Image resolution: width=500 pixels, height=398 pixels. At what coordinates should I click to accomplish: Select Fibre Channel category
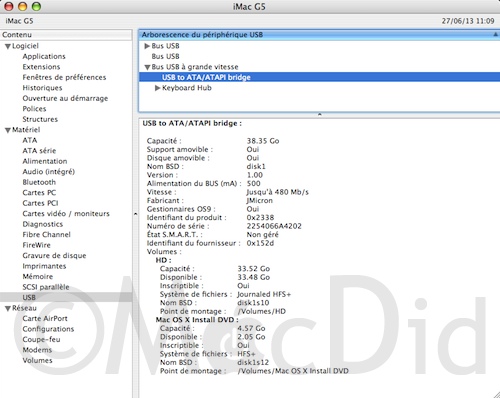47,235
